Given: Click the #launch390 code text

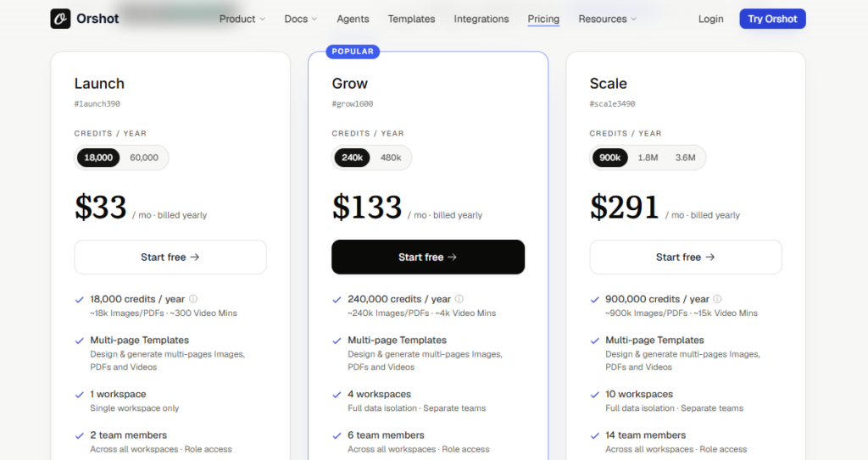Looking at the screenshot, I should [x=97, y=103].
